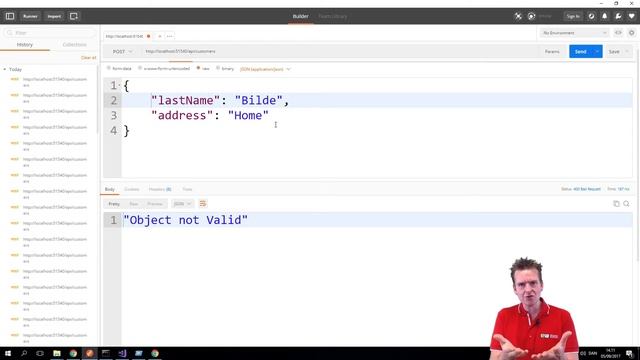Click the history sidebar scrollbar
This screenshot has height=360, width=640.
(97, 100)
